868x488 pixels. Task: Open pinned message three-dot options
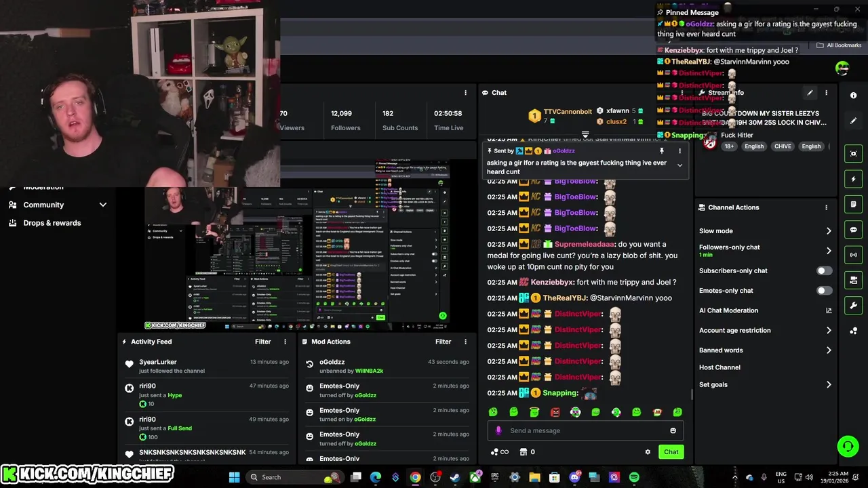click(679, 151)
